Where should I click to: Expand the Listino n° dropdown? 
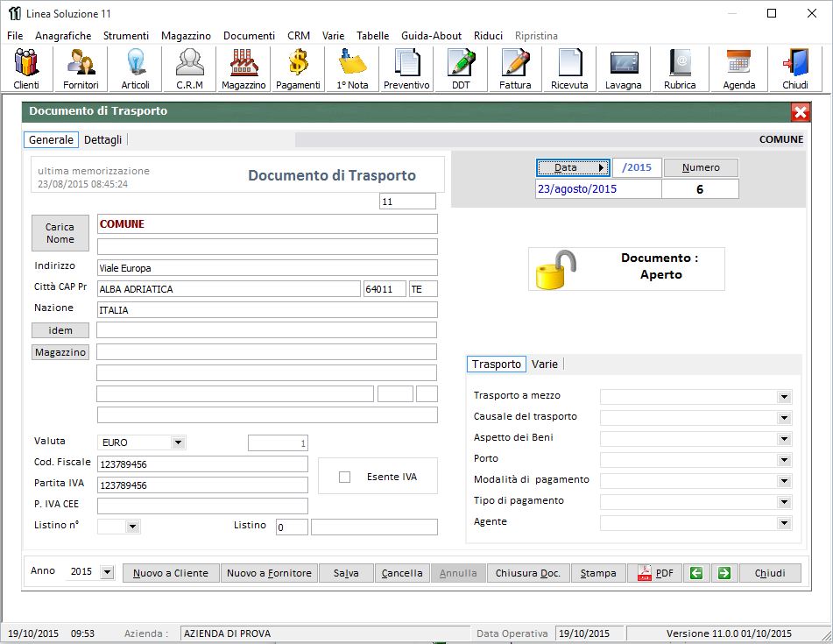[x=133, y=527]
